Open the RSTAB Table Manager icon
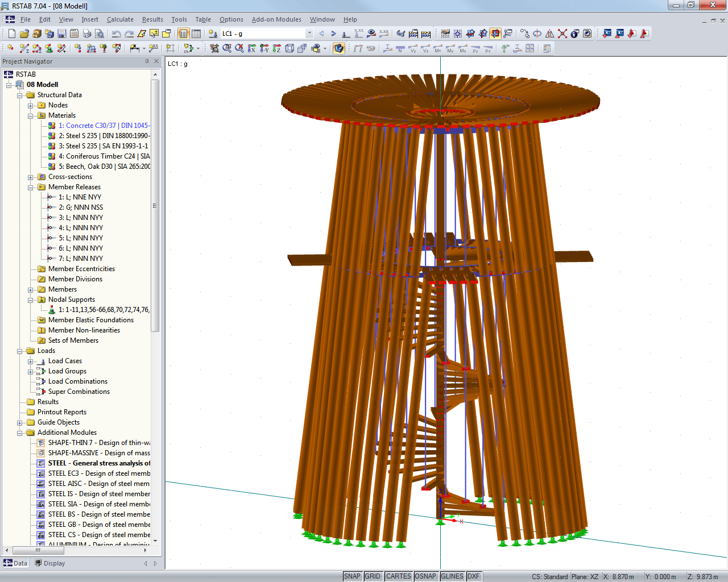The image size is (728, 582). click(x=196, y=34)
